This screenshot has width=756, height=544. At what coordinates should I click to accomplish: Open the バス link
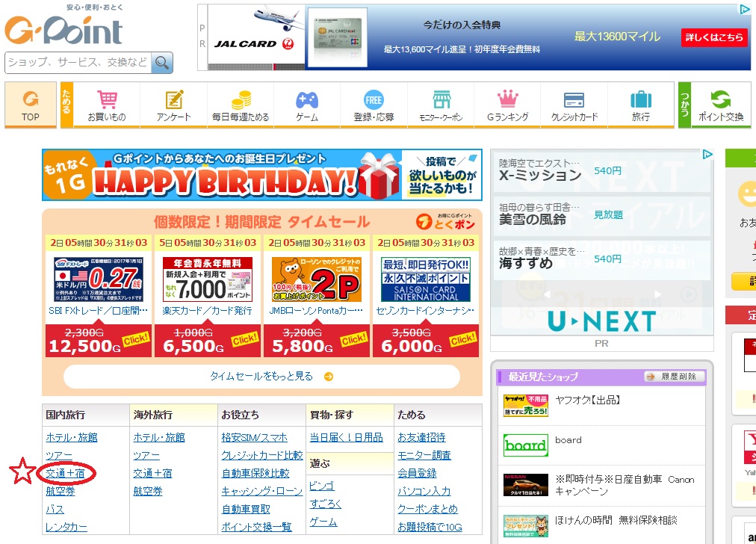click(x=55, y=510)
